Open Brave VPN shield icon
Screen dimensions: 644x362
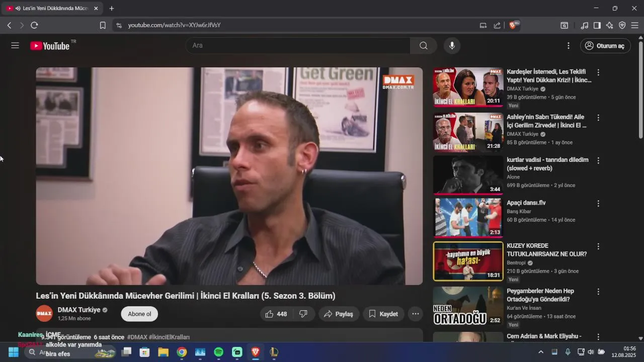(622, 25)
